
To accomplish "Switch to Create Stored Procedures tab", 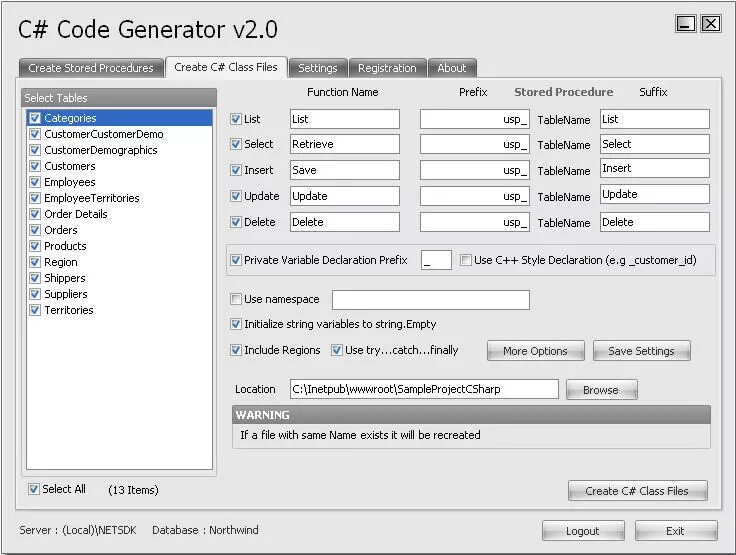I will pos(91,68).
